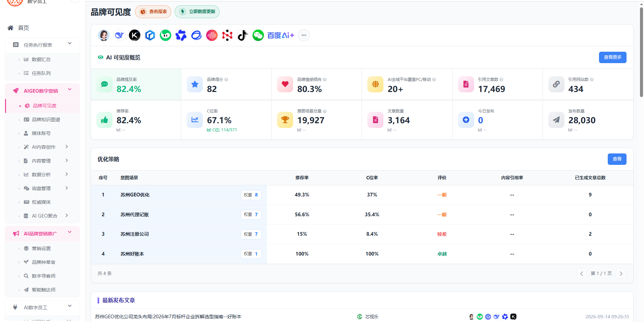Image resolution: width=644 pixels, height=322 pixels.
Task: Select the first avatar platform icon
Action: pyautogui.click(x=104, y=35)
